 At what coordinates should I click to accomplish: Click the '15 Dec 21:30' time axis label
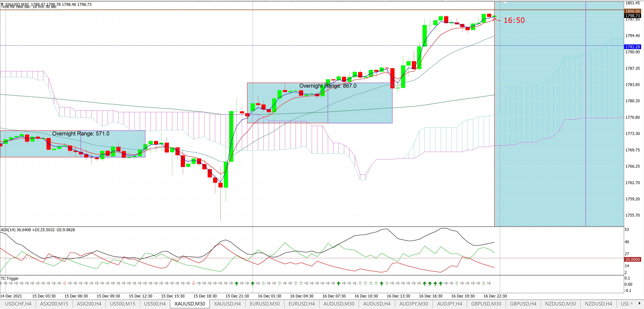point(237,296)
